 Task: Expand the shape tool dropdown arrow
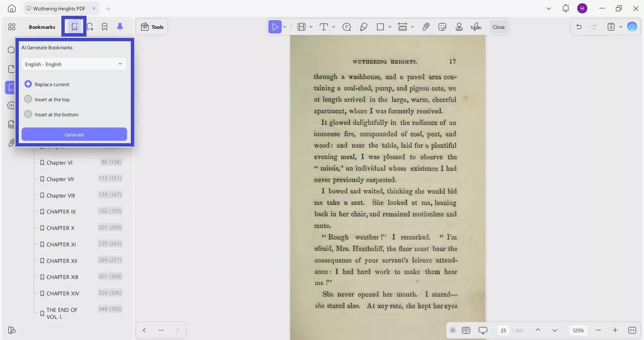tap(390, 27)
